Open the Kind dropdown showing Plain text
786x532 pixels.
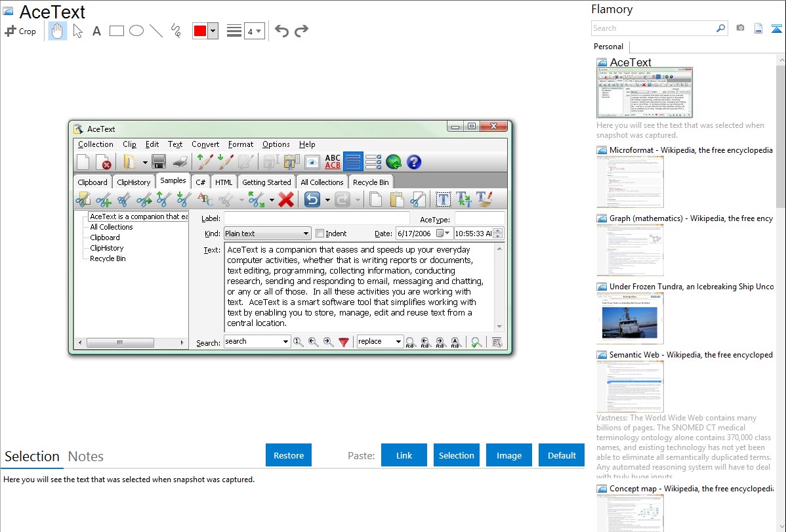tap(266, 234)
